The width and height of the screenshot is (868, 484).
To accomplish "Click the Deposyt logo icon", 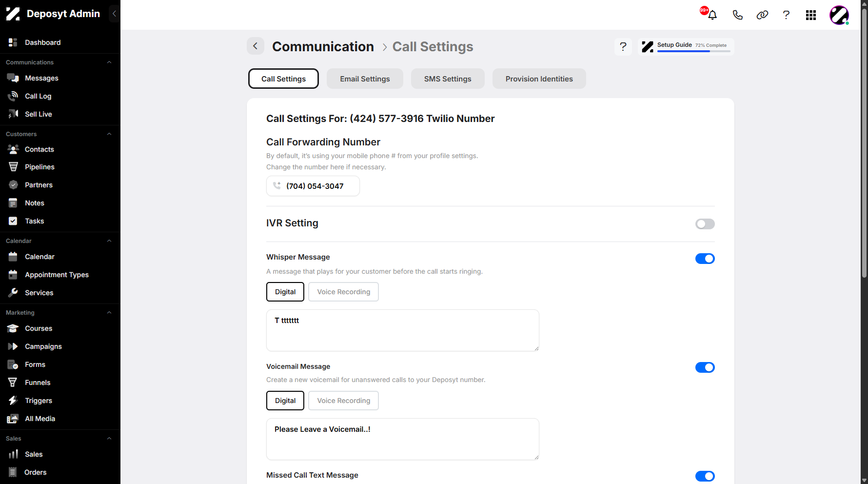I will pyautogui.click(x=13, y=14).
